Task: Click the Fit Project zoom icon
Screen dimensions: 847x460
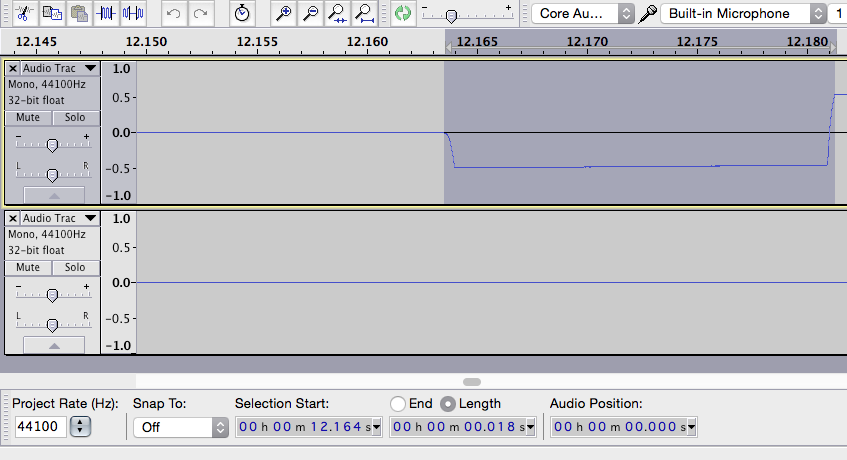Action: pos(365,14)
